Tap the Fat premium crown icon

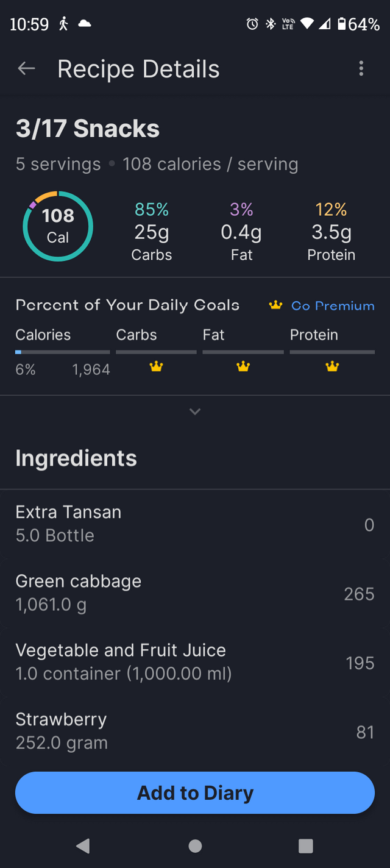click(243, 366)
